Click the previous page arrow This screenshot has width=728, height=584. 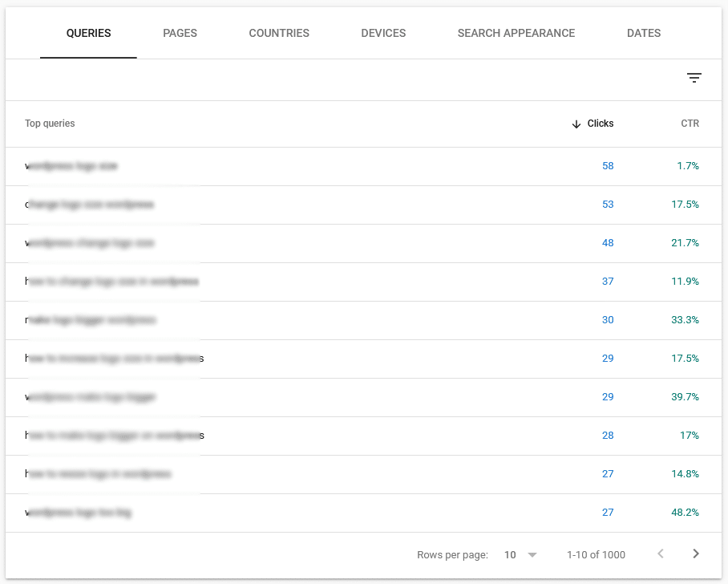[x=661, y=554]
